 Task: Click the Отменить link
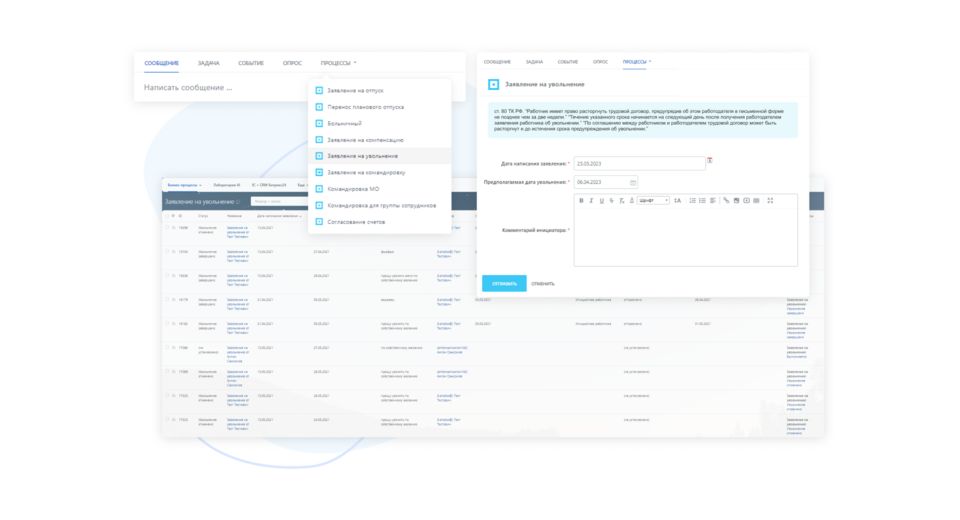[x=543, y=284]
